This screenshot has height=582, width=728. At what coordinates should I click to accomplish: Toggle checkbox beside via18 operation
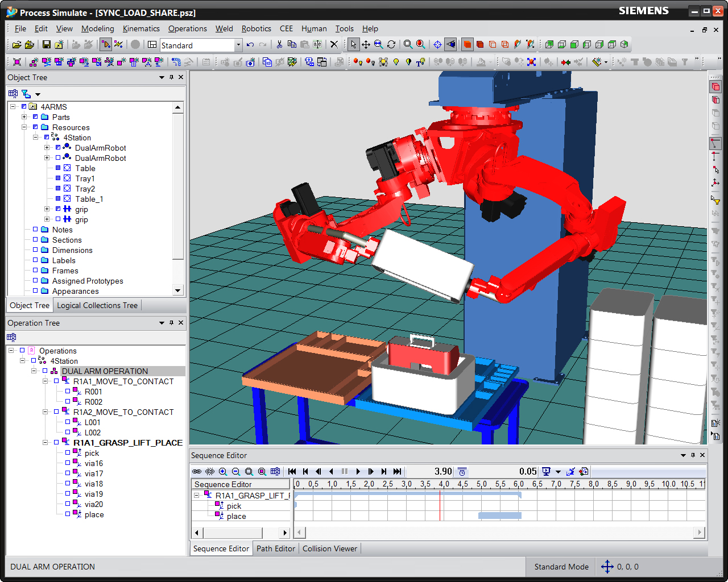(68, 484)
